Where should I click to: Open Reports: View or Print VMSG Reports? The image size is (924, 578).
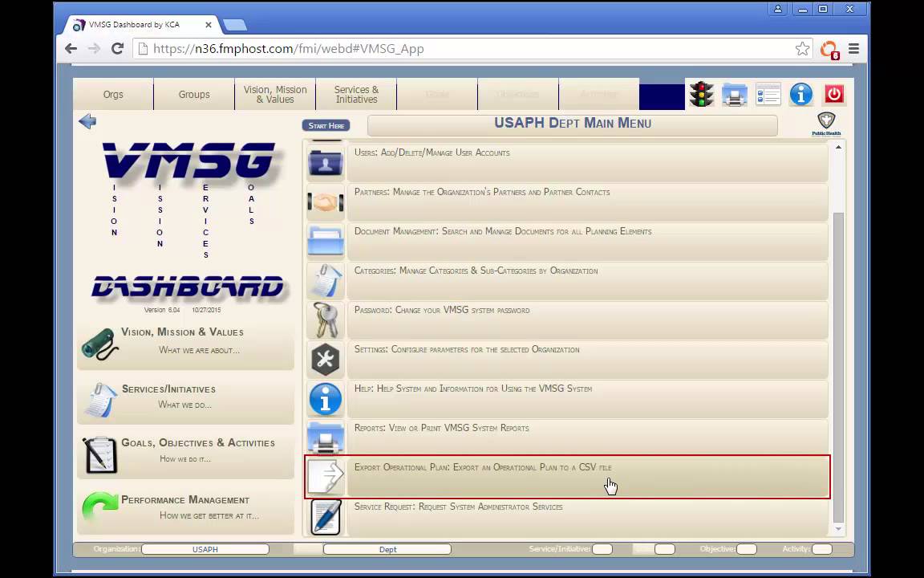tap(587, 437)
